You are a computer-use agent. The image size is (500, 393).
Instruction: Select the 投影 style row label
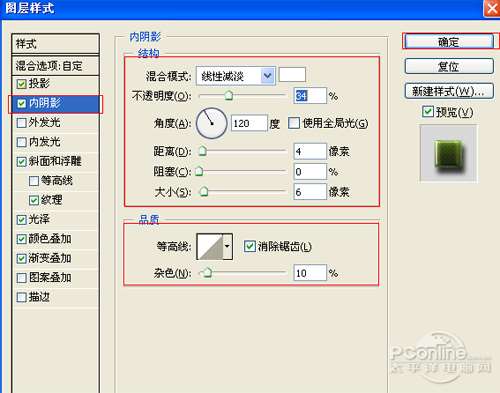tap(39, 83)
